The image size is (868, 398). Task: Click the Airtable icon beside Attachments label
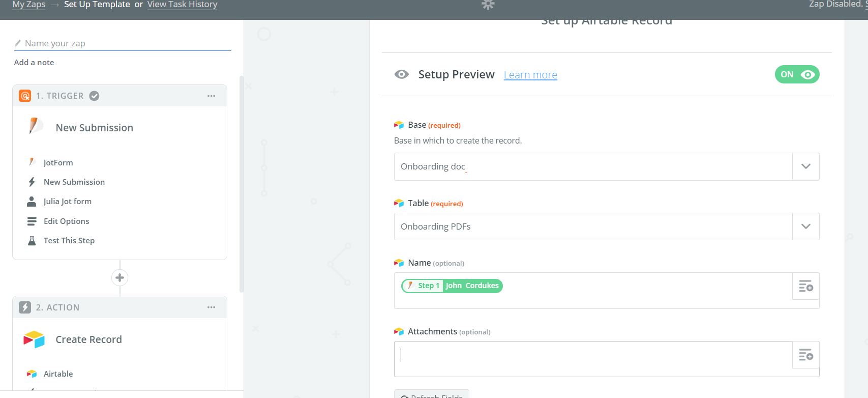tap(399, 331)
